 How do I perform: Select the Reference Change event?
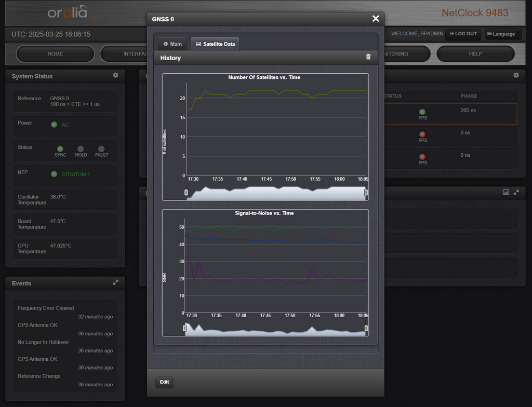[39, 376]
